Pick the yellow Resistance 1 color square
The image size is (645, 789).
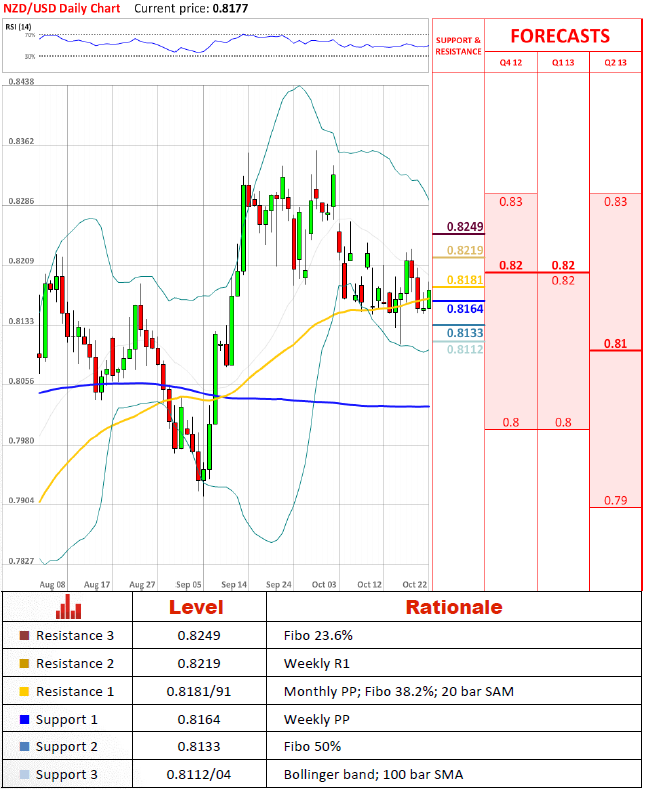tap(24, 692)
